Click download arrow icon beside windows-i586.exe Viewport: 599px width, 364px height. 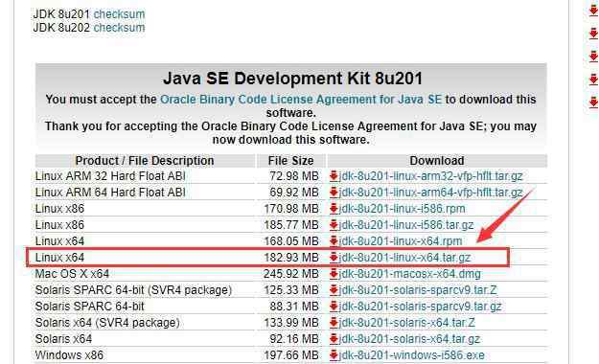[x=334, y=355]
